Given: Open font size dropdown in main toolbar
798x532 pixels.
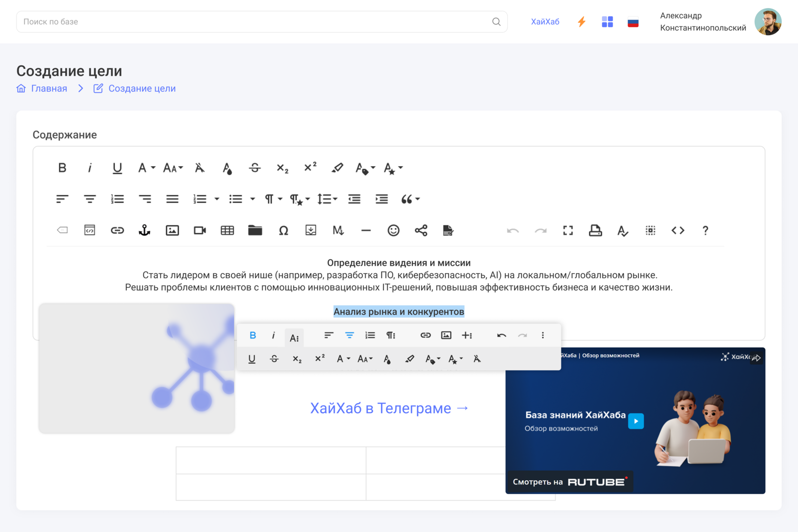Looking at the screenshot, I should coord(173,168).
